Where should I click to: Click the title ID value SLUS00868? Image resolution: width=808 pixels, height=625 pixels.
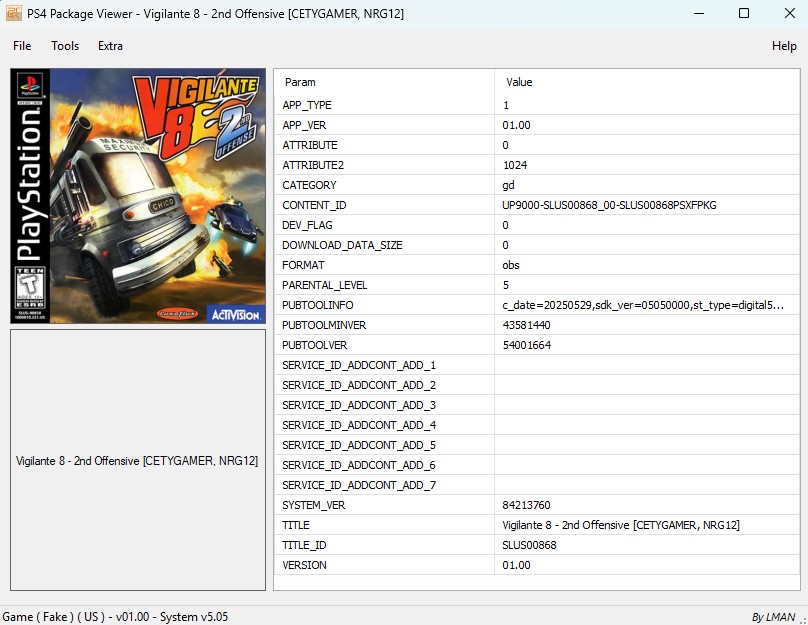529,546
